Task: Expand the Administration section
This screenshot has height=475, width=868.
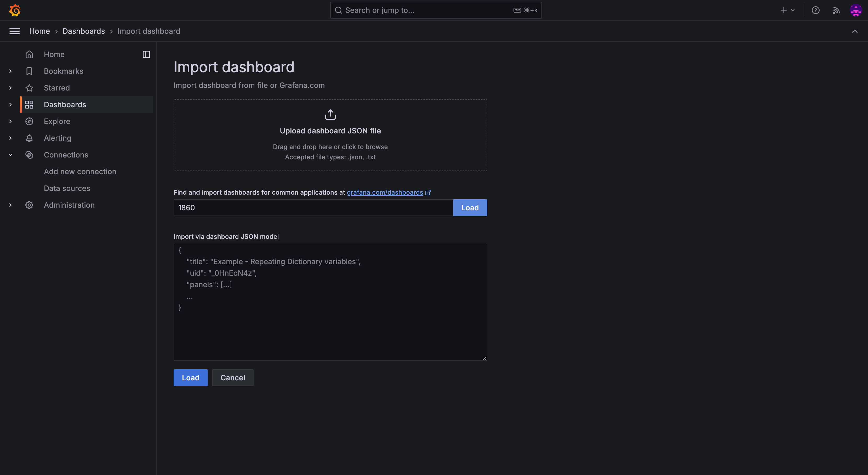Action: click(x=10, y=205)
